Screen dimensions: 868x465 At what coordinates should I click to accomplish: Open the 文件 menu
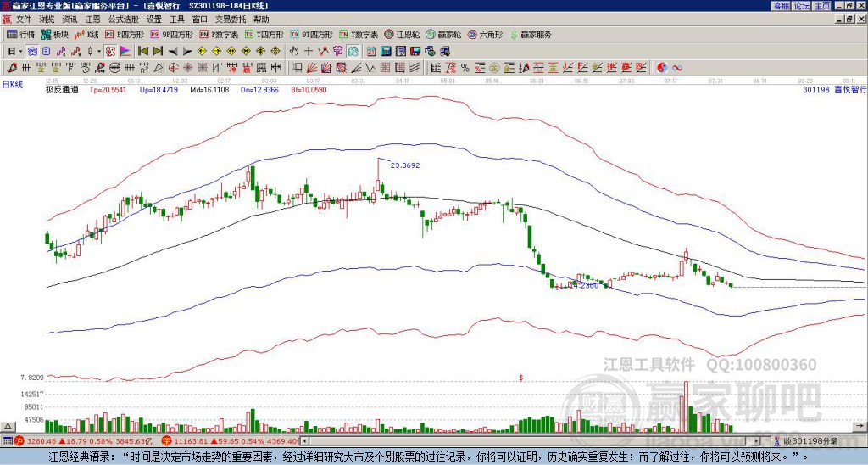23,20
